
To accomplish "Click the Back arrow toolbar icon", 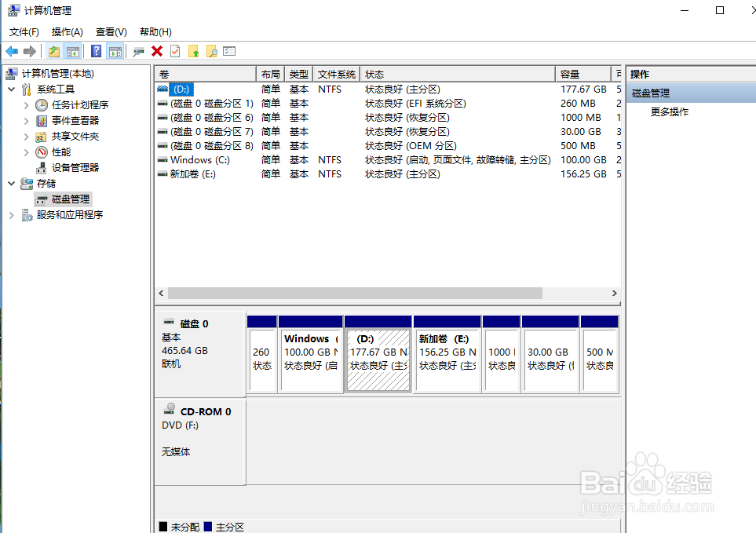I will click(x=12, y=51).
